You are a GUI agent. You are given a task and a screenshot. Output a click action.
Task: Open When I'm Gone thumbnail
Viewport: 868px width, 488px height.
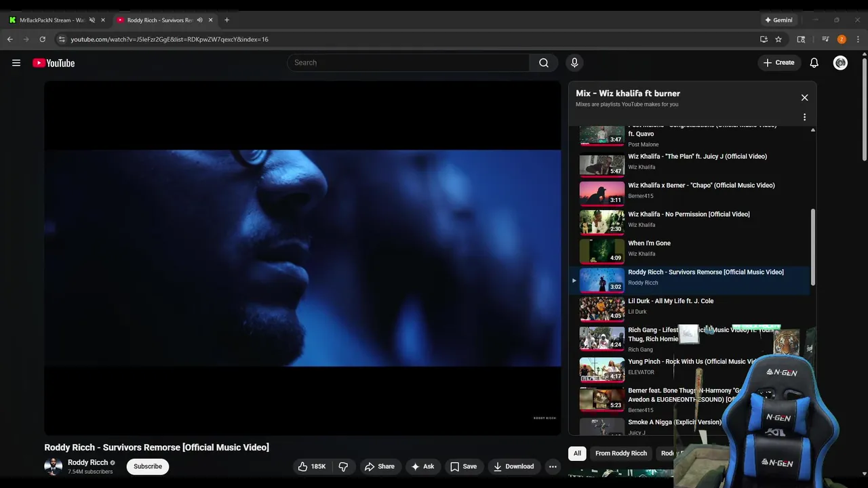pos(601,251)
